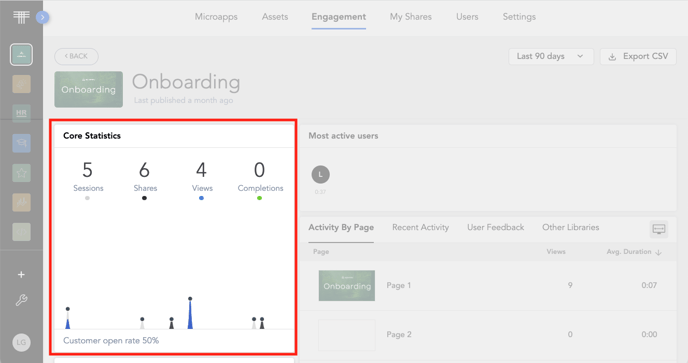Open the selected teal library icon
688x363 pixels.
tap(21, 54)
